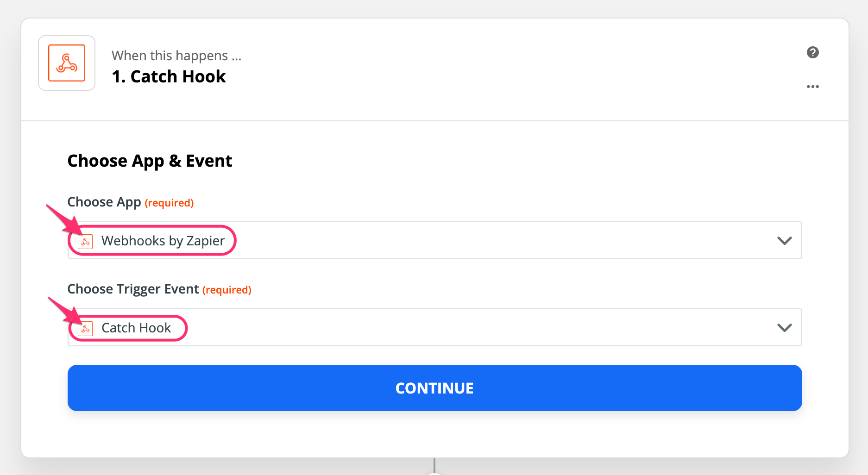Click the CONTINUE button
The height and width of the screenshot is (475, 868).
pyautogui.click(x=434, y=388)
